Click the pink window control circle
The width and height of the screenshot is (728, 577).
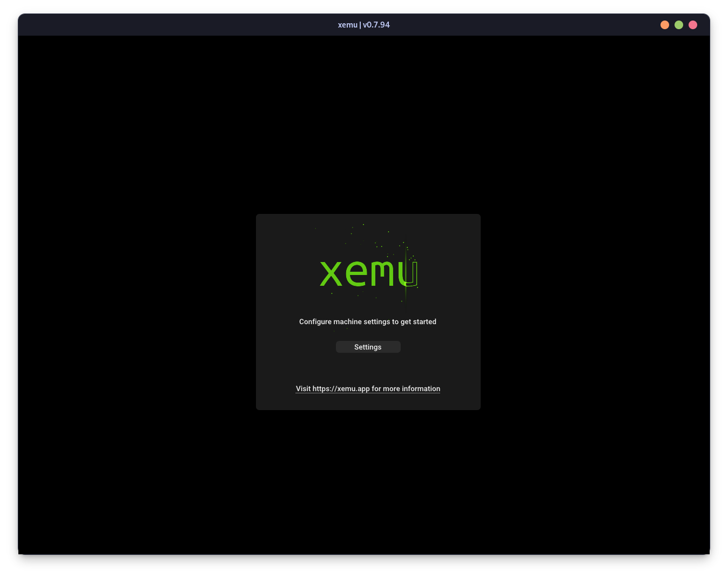tap(692, 24)
